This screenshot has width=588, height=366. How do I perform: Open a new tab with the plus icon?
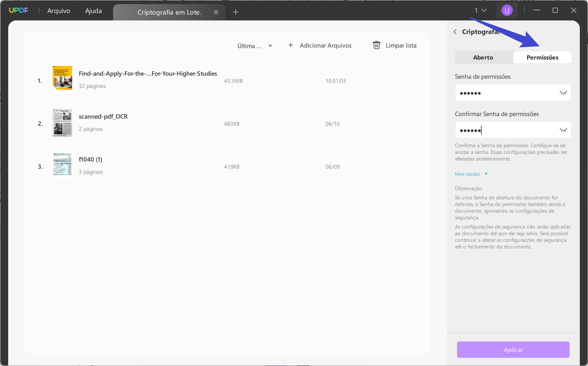[236, 12]
